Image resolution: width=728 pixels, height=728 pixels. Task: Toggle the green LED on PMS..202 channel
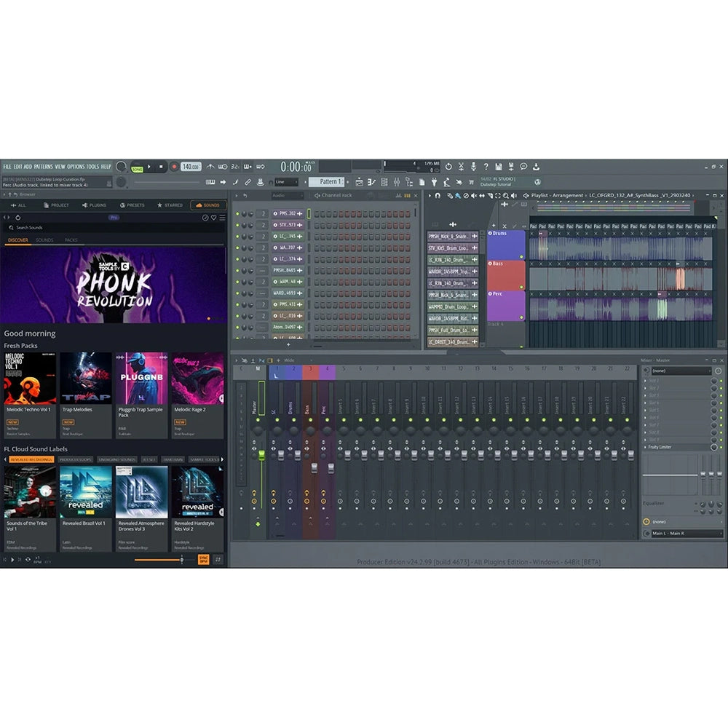point(238,213)
